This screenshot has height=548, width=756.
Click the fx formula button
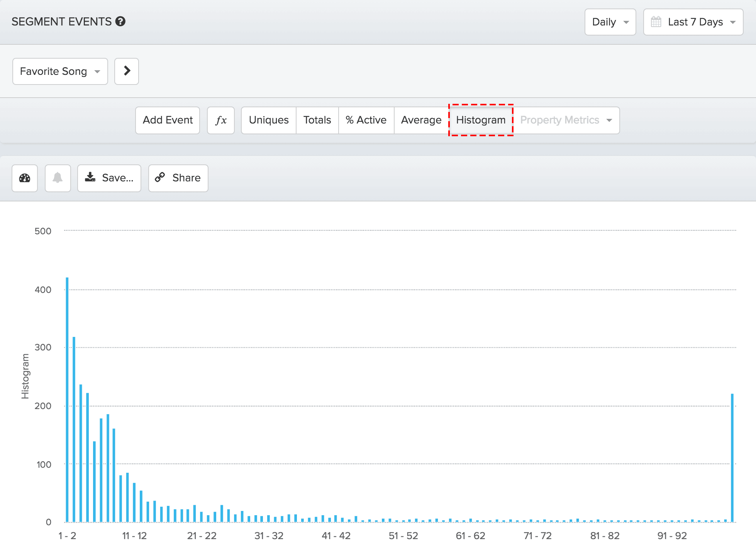(220, 120)
